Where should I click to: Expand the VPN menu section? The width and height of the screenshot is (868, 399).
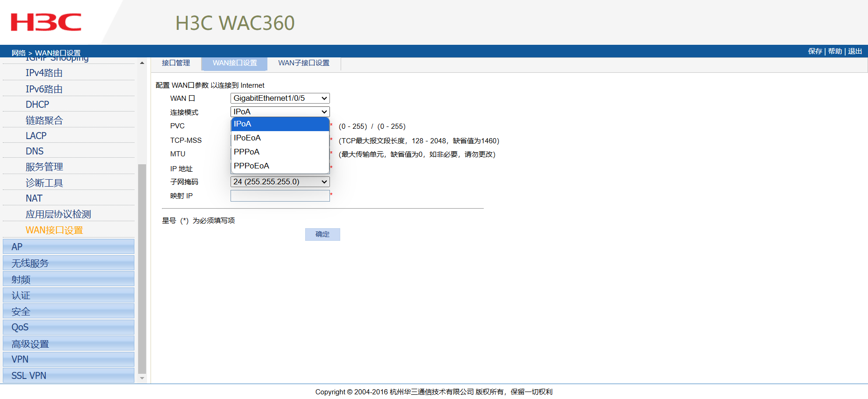pos(69,359)
